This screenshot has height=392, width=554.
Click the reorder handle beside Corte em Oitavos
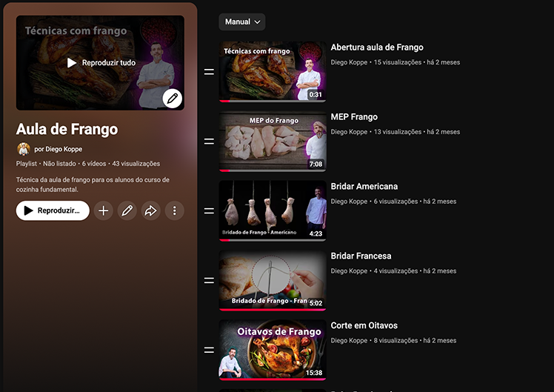tap(209, 350)
